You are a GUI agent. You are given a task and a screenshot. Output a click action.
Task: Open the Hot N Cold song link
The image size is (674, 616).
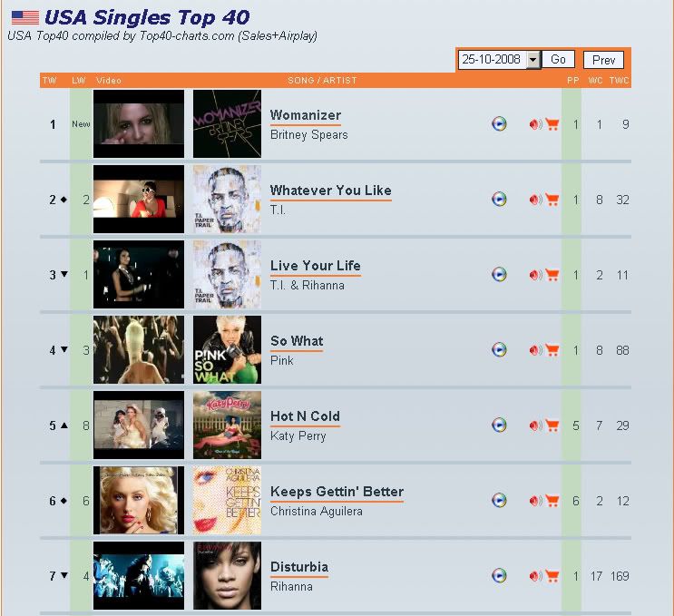[305, 416]
